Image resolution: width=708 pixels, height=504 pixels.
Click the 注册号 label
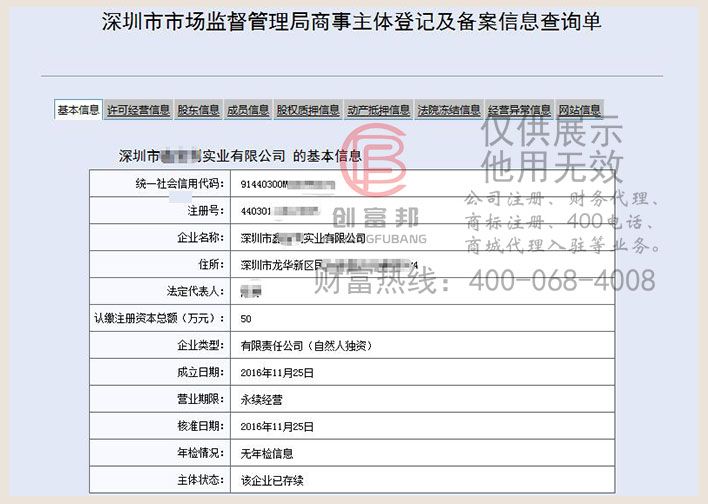pyautogui.click(x=206, y=210)
